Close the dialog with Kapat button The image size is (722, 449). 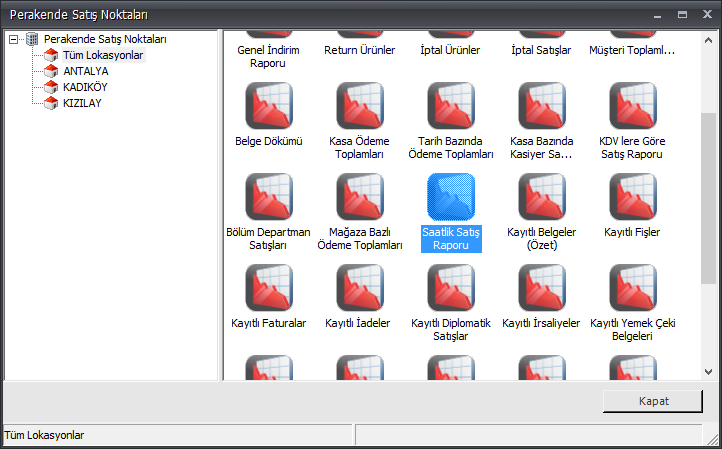653,401
